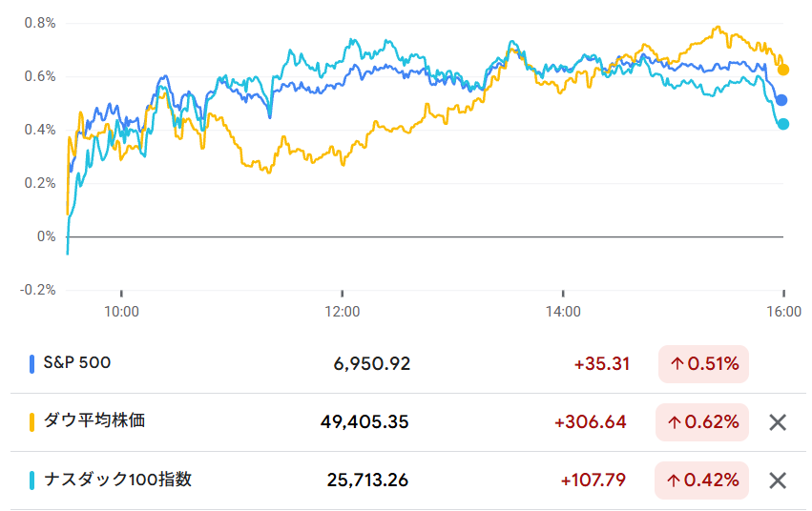Image resolution: width=812 pixels, height=511 pixels.
Task: Click the S&P 500 0.51% change badge
Action: pos(703,364)
